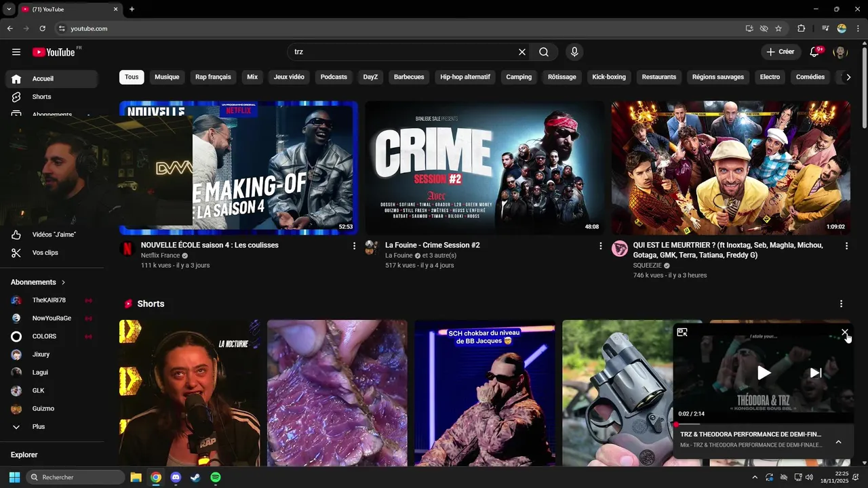868x488 pixels.
Task: Close the miniplayer
Action: coord(844,332)
